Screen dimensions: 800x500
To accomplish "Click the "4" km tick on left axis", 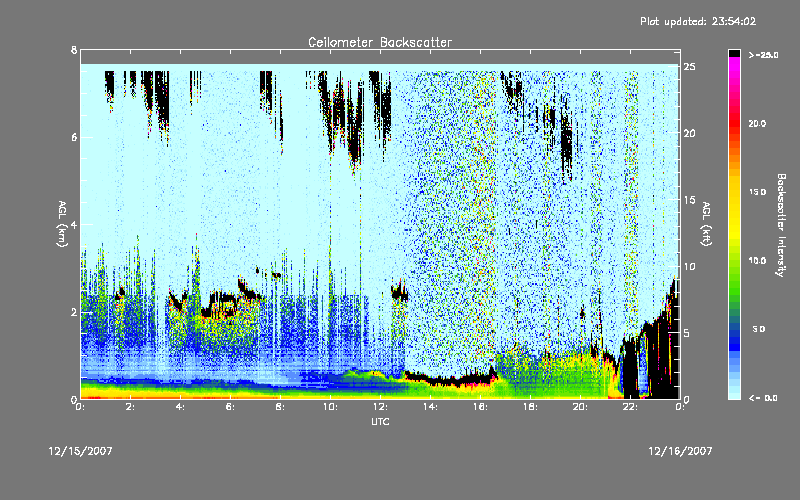I will (x=74, y=224).
